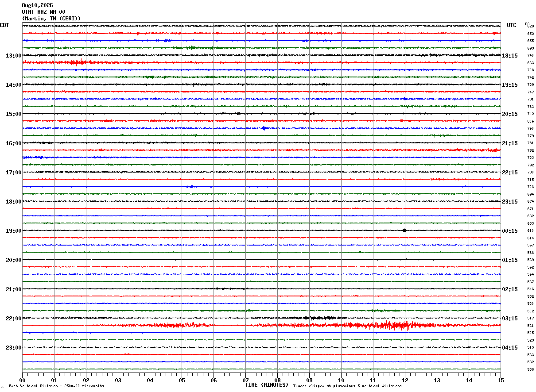The width and height of the screenshot is (536, 392).
Task: Click the Aug10,2026 date title
Action: [37, 5]
